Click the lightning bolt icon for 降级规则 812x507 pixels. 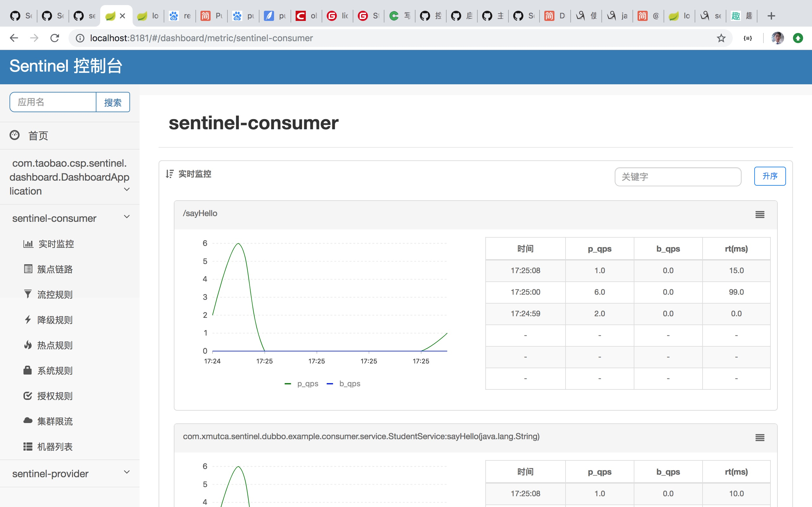[28, 319]
